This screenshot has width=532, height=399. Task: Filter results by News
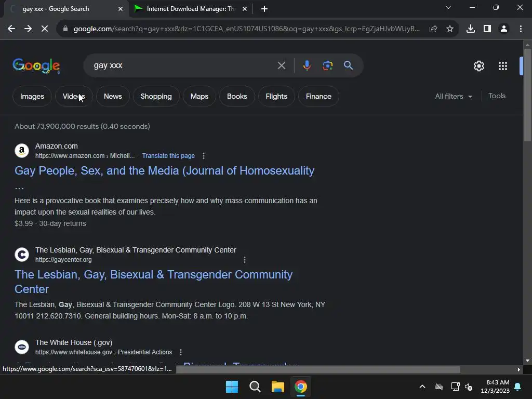[113, 96]
